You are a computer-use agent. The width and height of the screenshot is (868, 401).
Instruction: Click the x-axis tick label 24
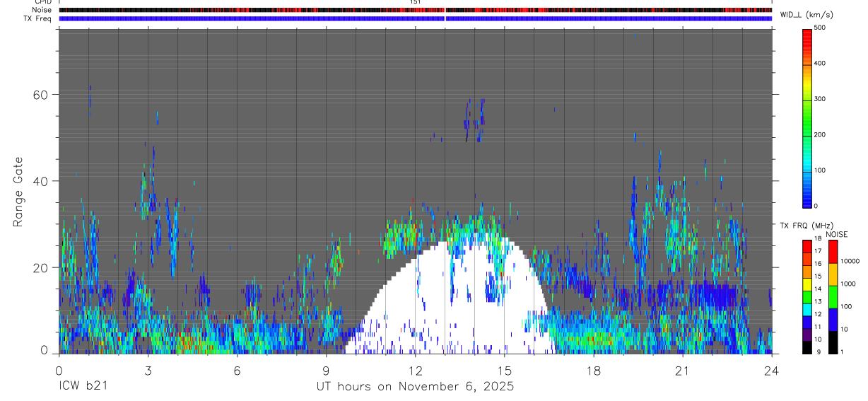pyautogui.click(x=771, y=371)
